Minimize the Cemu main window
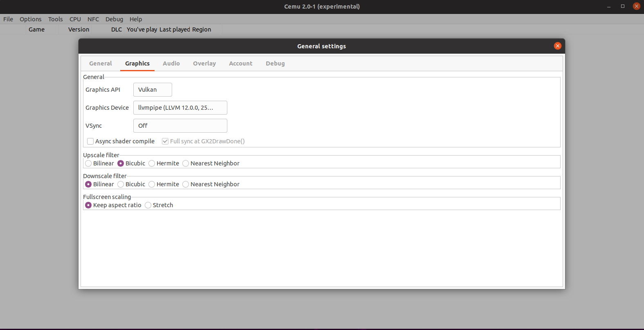 609,7
